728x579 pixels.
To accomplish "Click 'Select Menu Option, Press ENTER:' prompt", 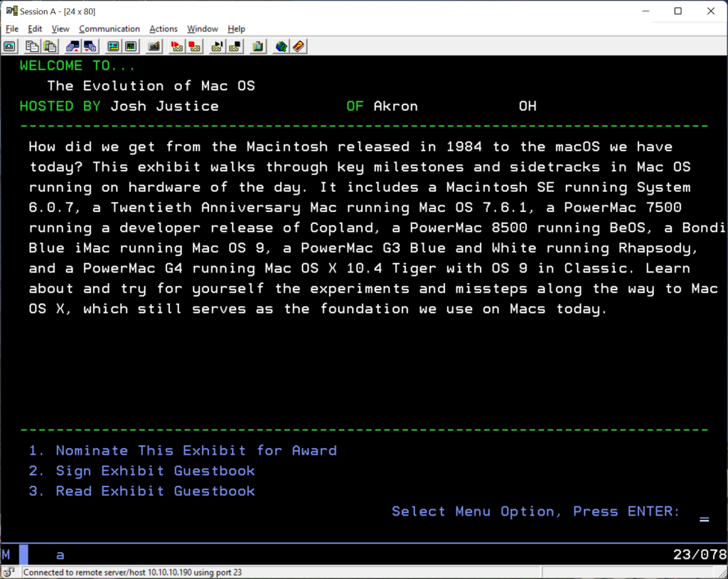I will click(x=536, y=511).
